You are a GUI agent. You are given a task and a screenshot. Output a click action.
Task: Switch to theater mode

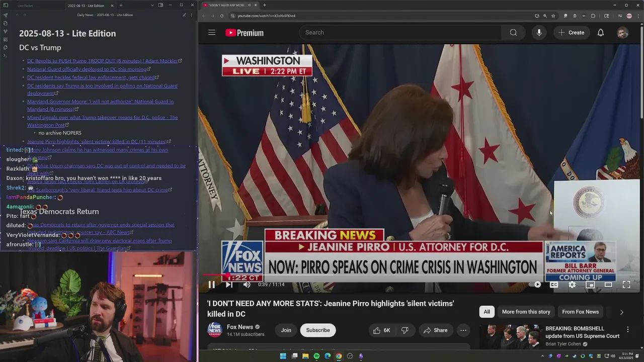coord(608,285)
